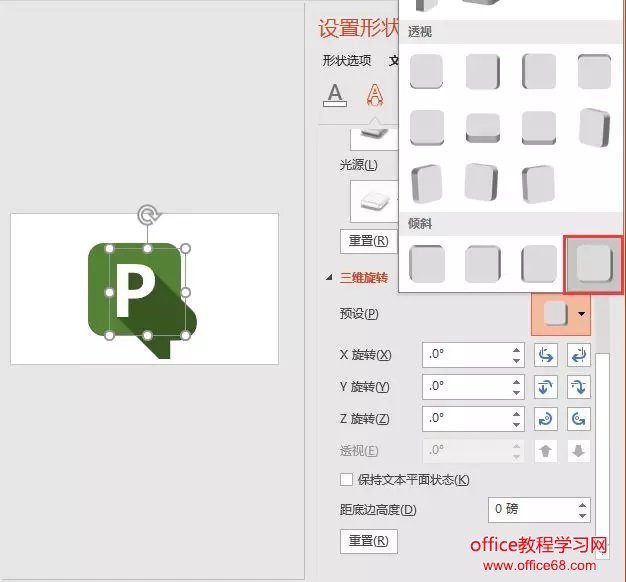Open the material preset picker above 光源
The width and height of the screenshot is (626, 582).
(x=374, y=139)
